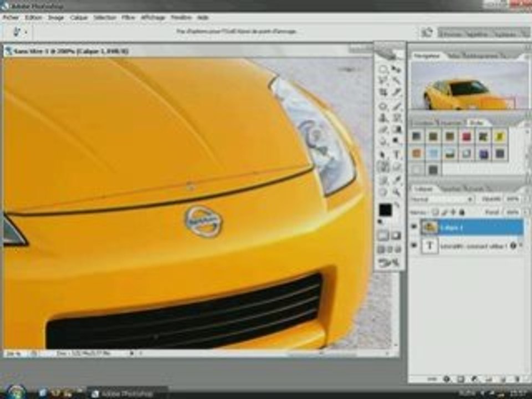Select the Hand tool
The image size is (532, 399).
(383, 192)
